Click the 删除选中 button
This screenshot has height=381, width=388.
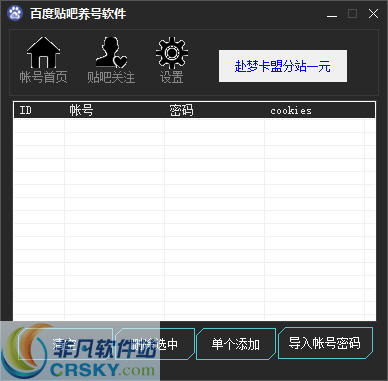tap(155, 344)
